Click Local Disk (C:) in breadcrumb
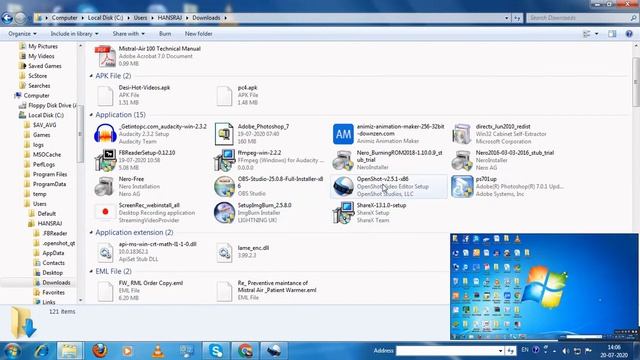 (105, 18)
